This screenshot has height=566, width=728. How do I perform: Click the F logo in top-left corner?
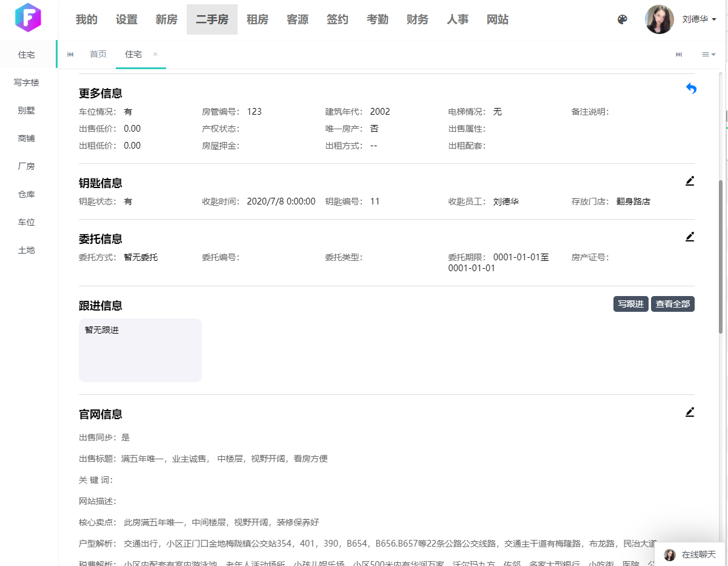pyautogui.click(x=28, y=18)
